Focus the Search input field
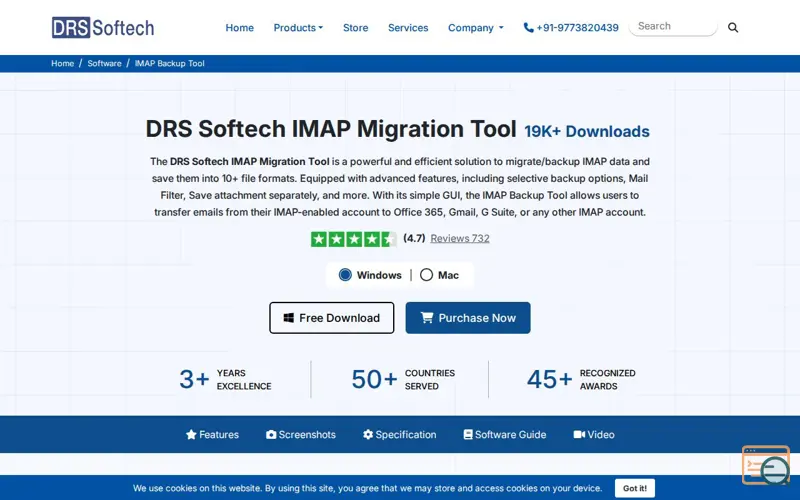Viewport: 800px width, 500px height. click(x=673, y=27)
